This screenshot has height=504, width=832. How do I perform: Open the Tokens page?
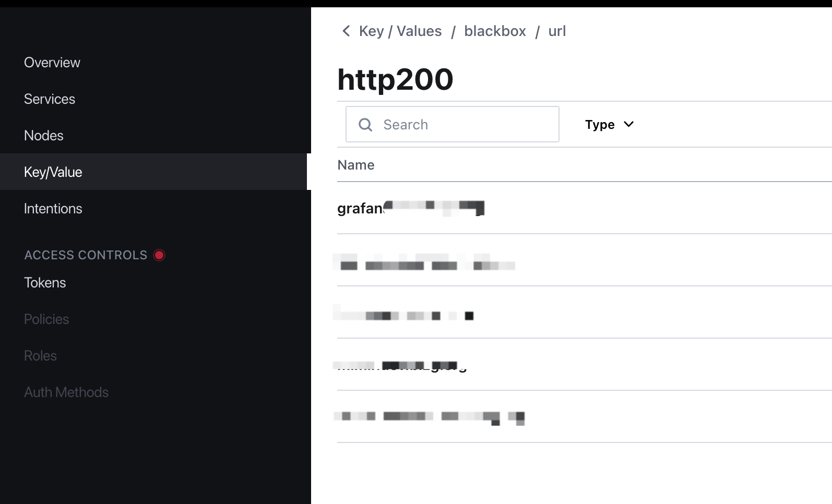coord(45,283)
